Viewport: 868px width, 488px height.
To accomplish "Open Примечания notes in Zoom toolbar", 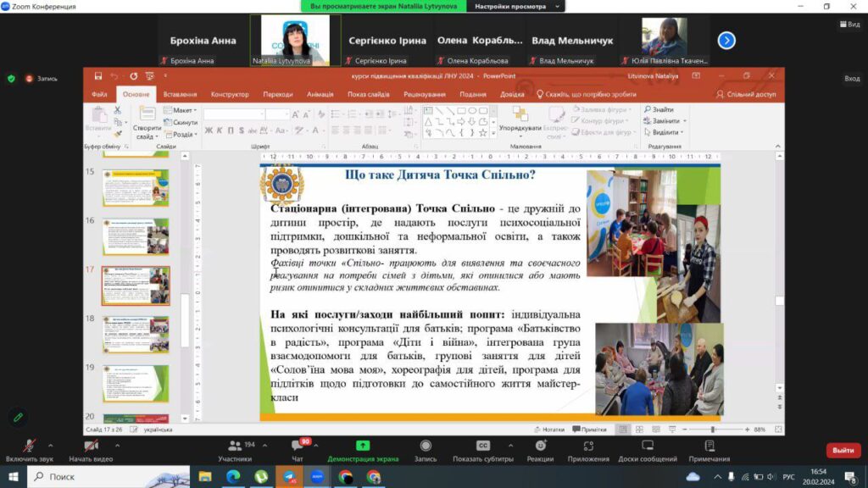I will 709,446.
